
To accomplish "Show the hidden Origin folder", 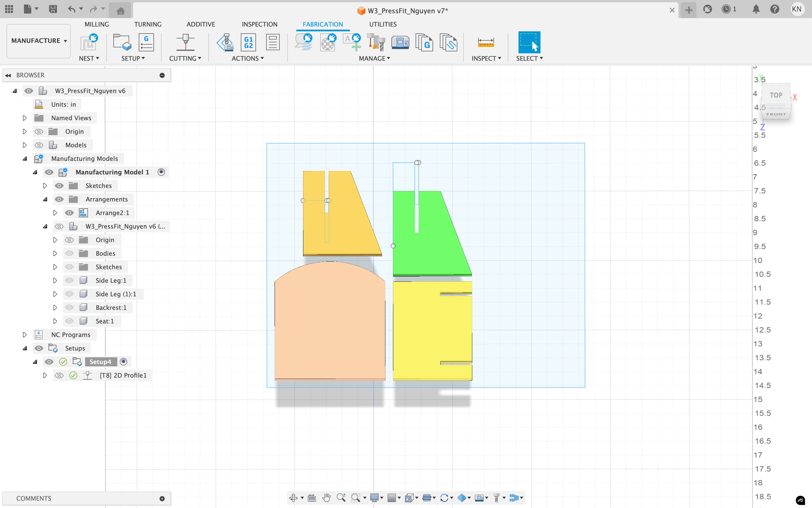I will 39,131.
